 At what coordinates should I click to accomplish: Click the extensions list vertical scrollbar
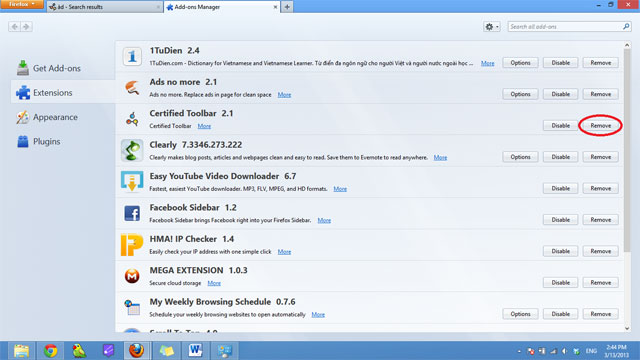(627, 151)
